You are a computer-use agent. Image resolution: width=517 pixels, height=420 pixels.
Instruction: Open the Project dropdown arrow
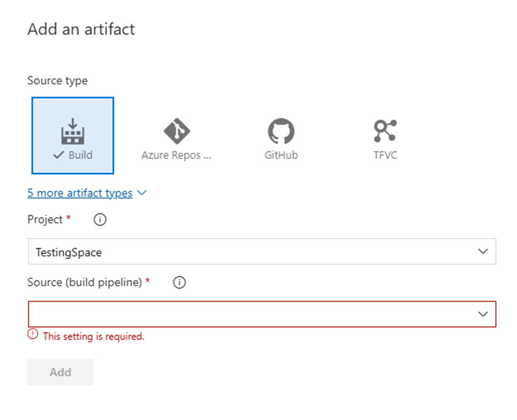click(x=483, y=252)
